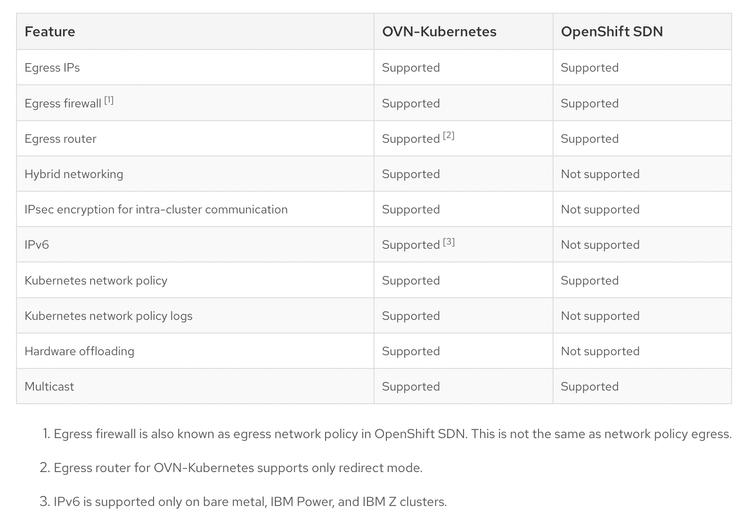750x522 pixels.
Task: Open footnote reference 1 beside Egress firewall
Action: click(109, 100)
